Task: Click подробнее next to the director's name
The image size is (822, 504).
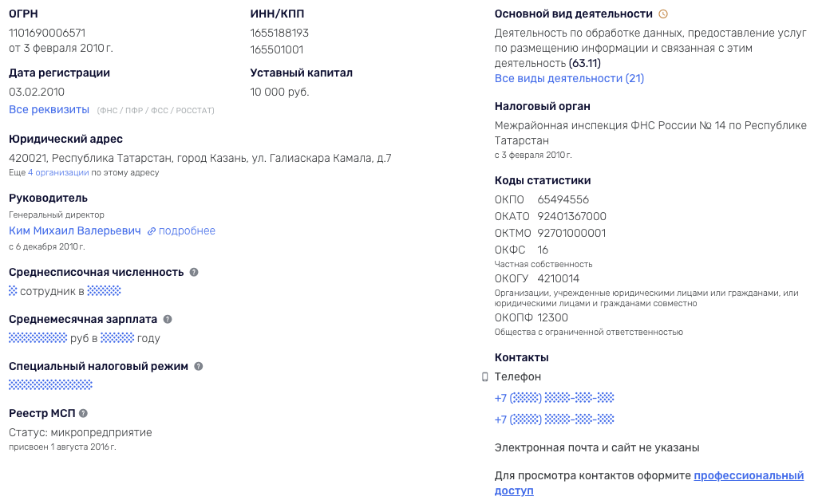Action: click(x=188, y=230)
